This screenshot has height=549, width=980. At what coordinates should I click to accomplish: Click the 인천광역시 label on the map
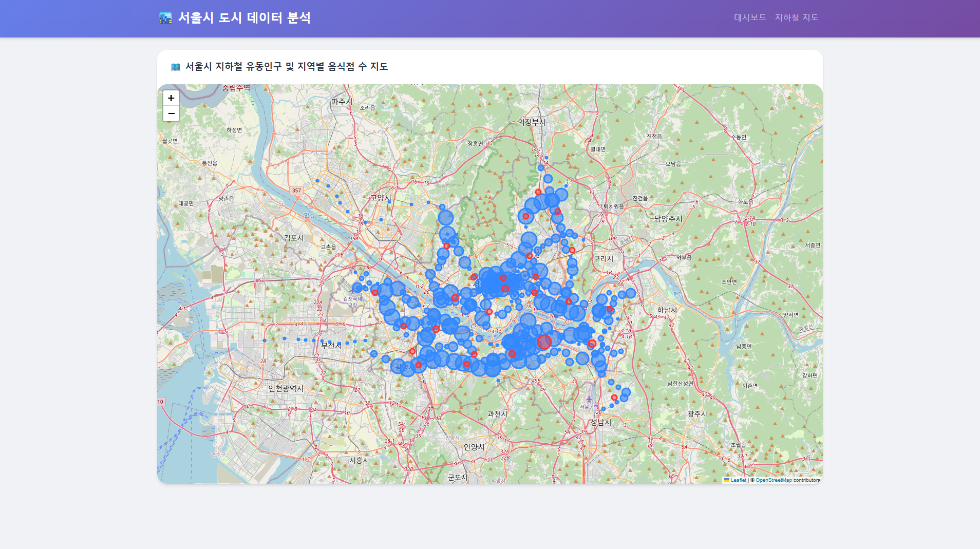pos(286,389)
